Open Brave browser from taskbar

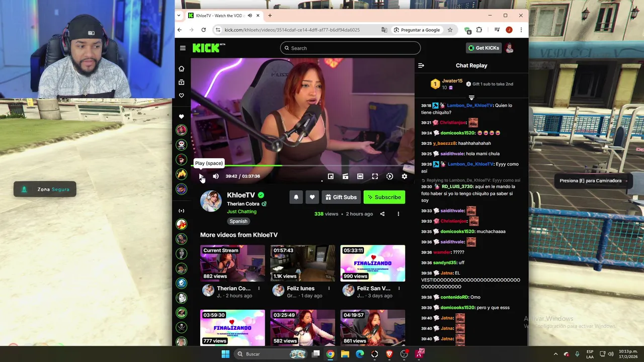click(389, 354)
